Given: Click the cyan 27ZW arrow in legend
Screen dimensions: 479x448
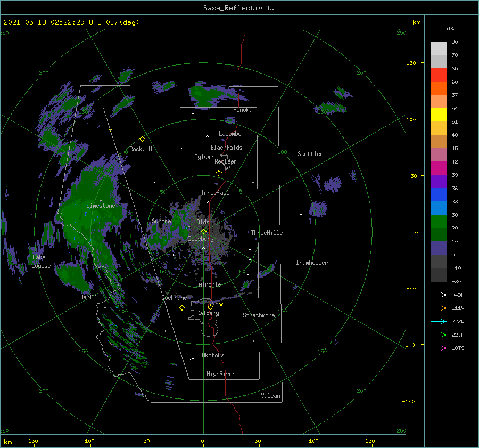Looking at the screenshot, I should tap(439, 321).
